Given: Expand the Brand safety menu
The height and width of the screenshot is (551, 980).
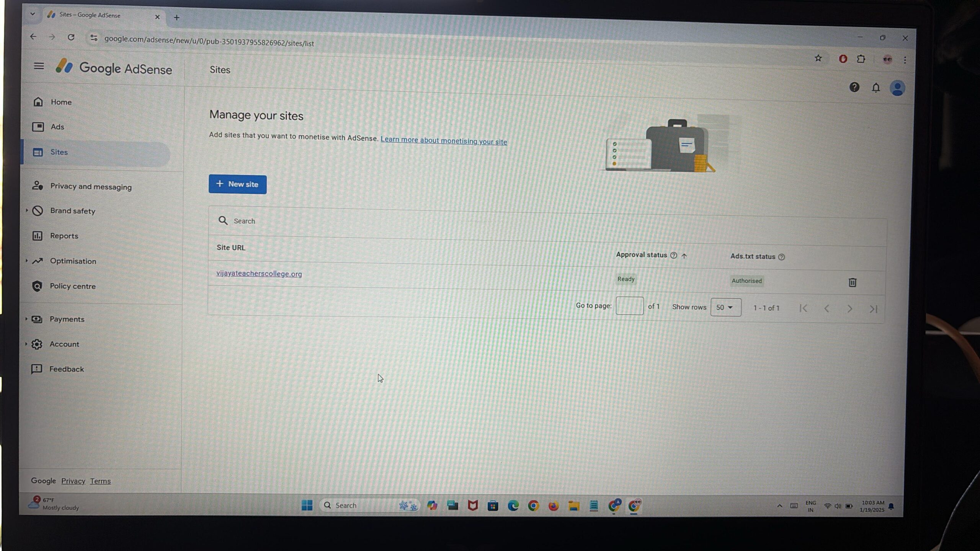Looking at the screenshot, I should (x=27, y=210).
